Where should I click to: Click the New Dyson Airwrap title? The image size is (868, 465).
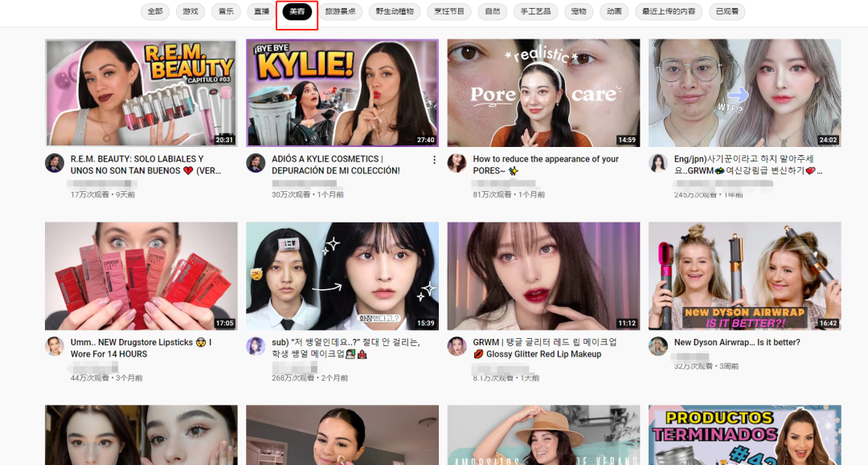737,342
